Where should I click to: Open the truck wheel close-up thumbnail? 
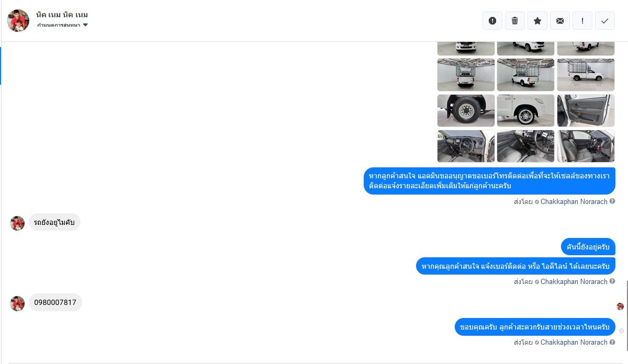point(466,110)
